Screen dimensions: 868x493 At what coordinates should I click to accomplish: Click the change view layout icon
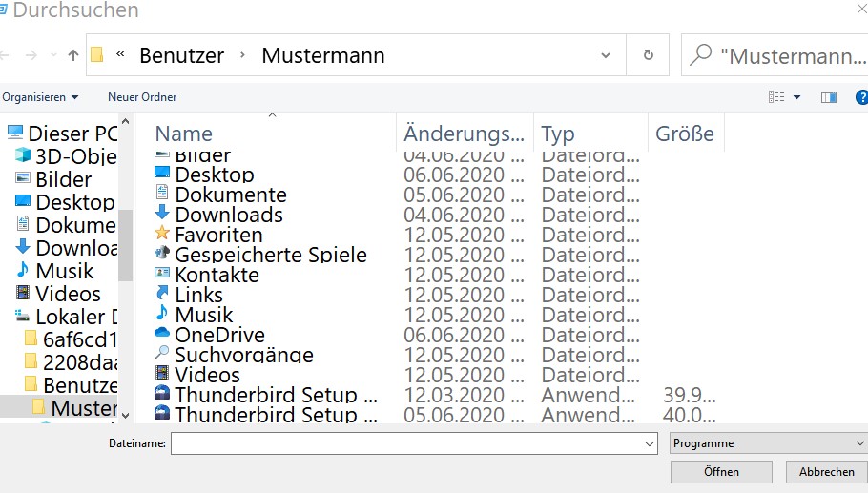click(776, 97)
